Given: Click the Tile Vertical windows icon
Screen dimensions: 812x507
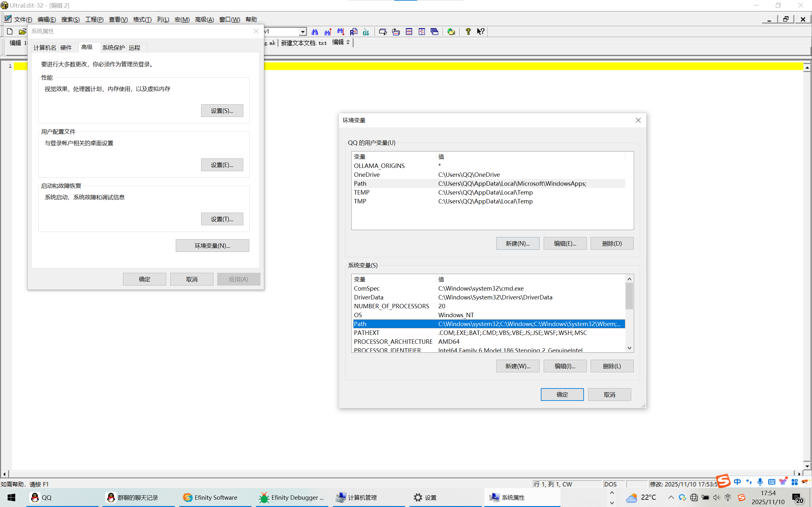Looking at the screenshot, I should coord(422,31).
